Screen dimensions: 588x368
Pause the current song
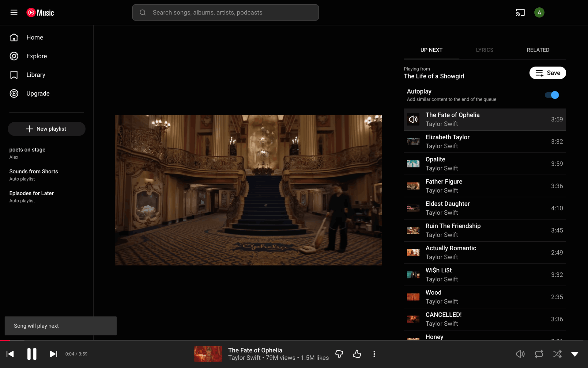click(x=32, y=354)
